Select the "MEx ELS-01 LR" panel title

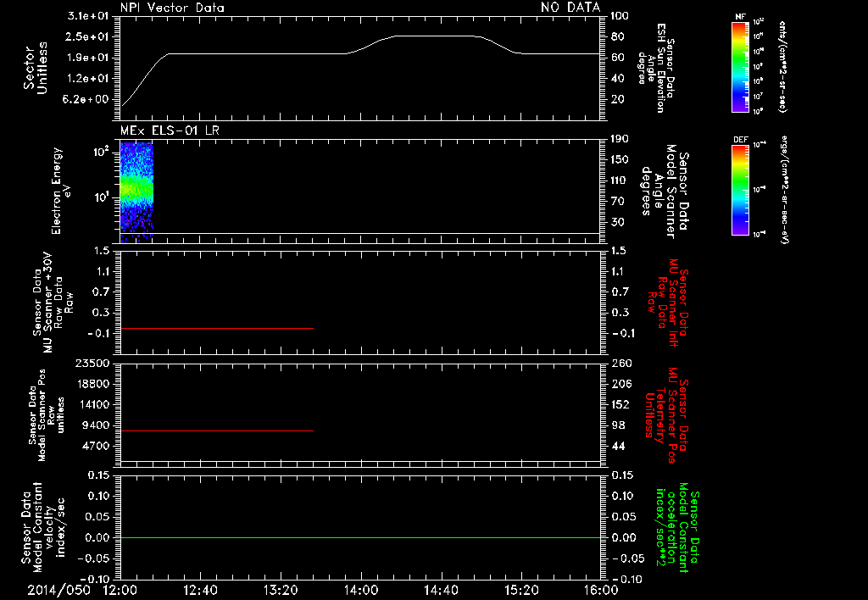pos(170,131)
